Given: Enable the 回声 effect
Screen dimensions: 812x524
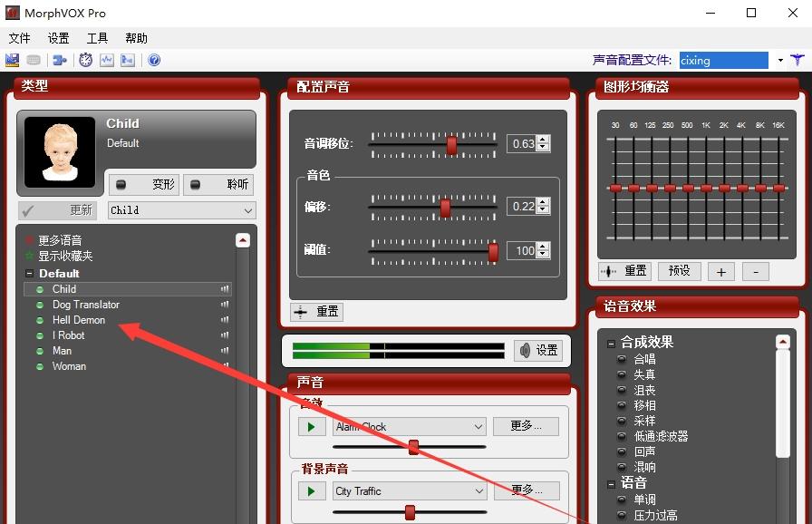Looking at the screenshot, I should [622, 451].
